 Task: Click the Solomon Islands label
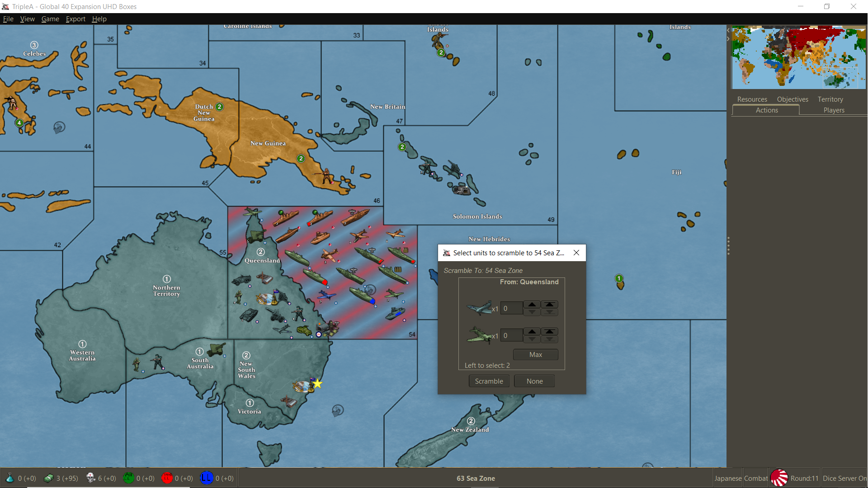(x=477, y=216)
